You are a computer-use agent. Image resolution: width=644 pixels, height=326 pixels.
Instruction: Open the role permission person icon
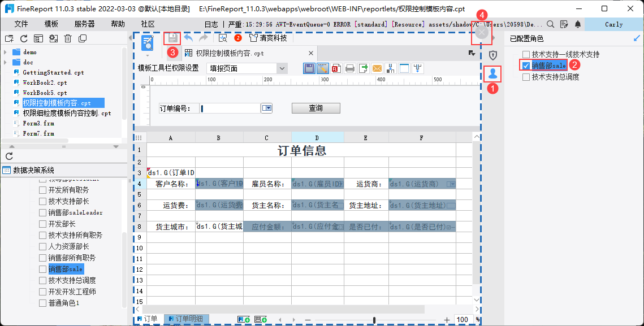[x=493, y=74]
